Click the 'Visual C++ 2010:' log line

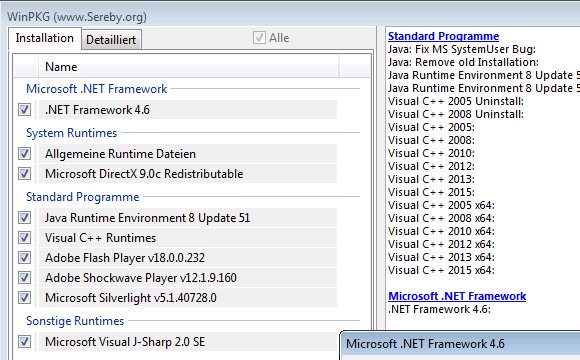tap(431, 153)
